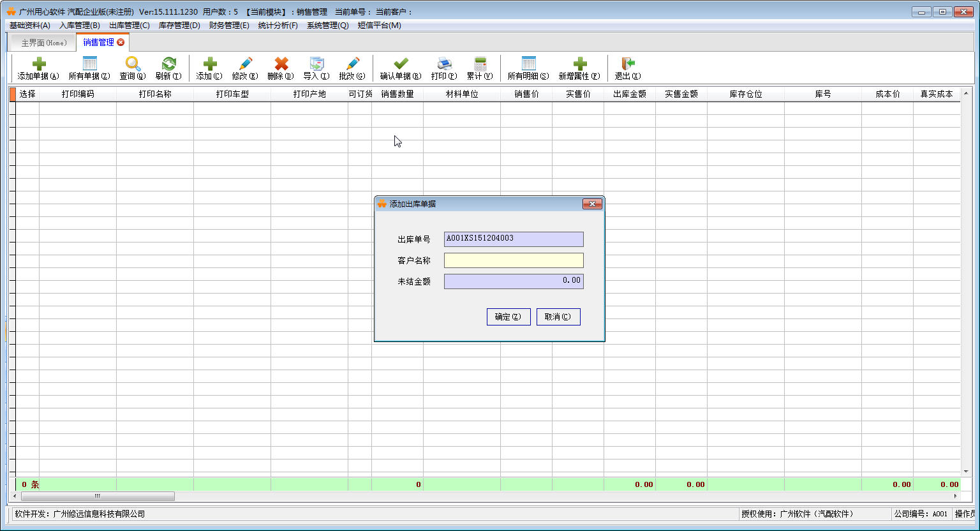Viewport: 980px width, 531px height.
Task: Open the 基础资料(A) menu
Action: tap(29, 26)
